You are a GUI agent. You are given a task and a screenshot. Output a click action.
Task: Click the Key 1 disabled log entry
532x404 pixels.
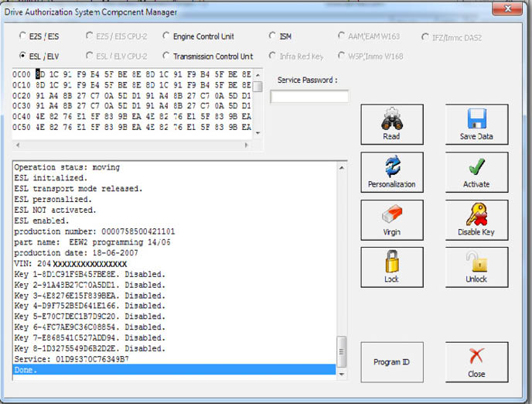click(x=89, y=274)
